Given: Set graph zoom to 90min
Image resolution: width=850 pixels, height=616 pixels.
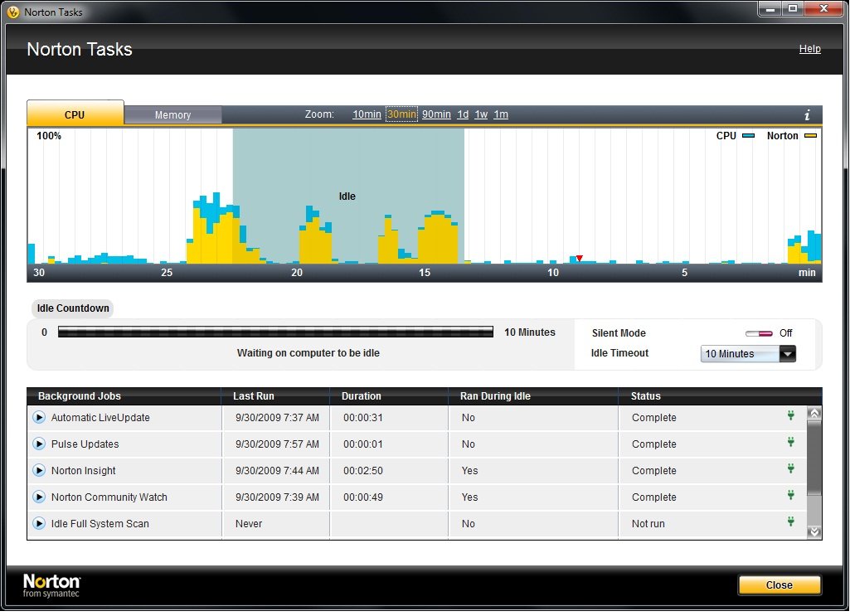Looking at the screenshot, I should (436, 115).
